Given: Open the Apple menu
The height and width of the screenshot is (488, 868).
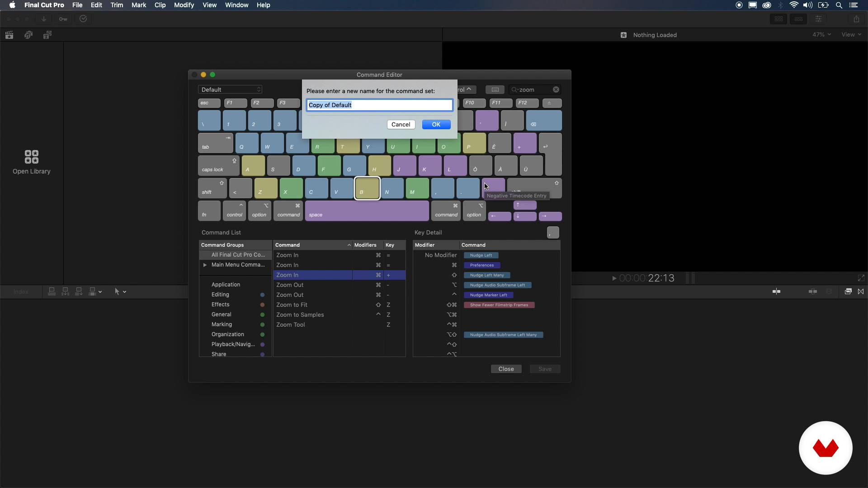Looking at the screenshot, I should click(x=12, y=5).
